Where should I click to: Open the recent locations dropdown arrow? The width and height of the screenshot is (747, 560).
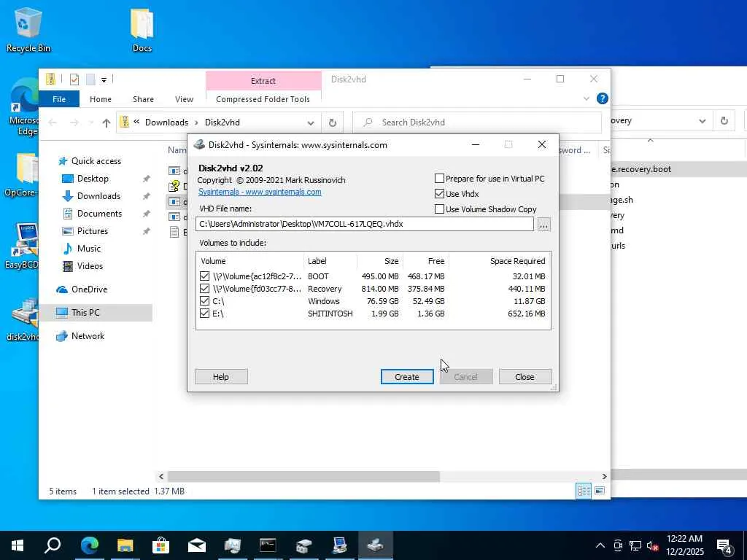(91, 122)
